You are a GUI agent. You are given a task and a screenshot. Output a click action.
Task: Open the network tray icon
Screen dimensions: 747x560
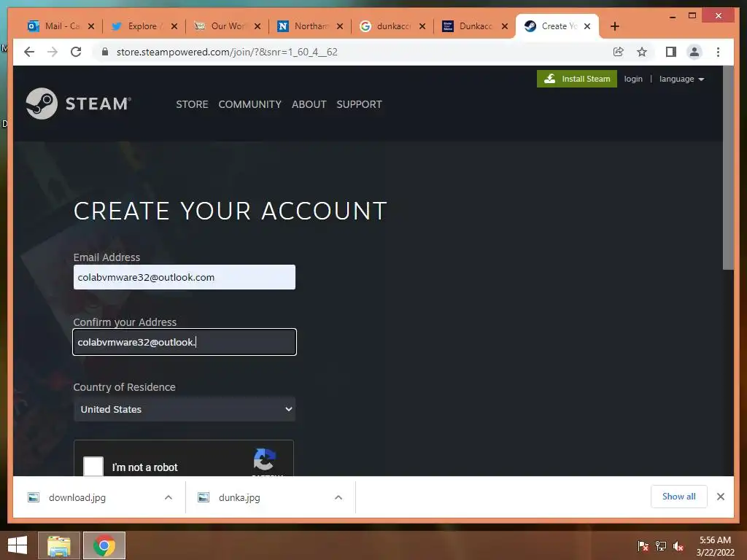click(660, 546)
